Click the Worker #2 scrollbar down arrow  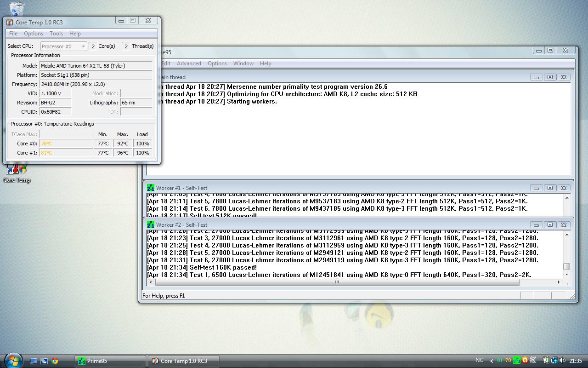click(567, 275)
